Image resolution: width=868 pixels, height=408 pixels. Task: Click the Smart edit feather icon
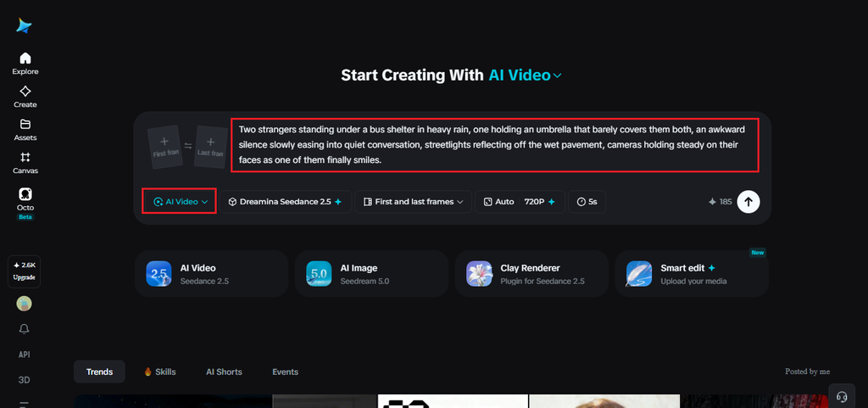pyautogui.click(x=639, y=273)
